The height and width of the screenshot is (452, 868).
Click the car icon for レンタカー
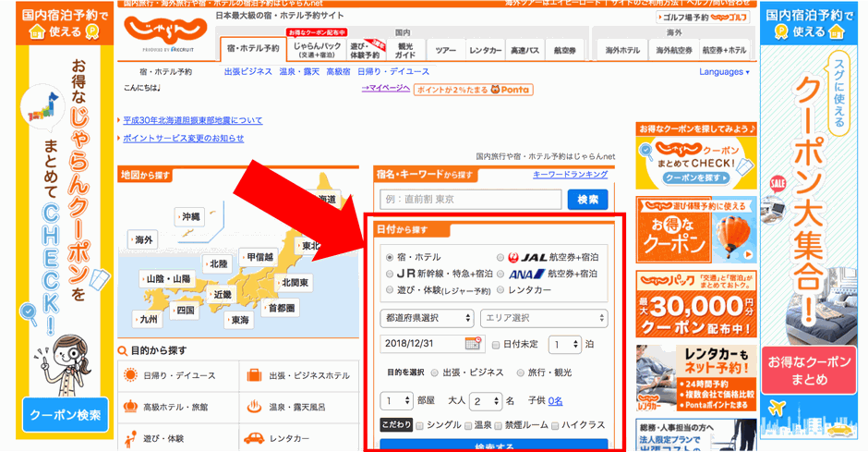(x=254, y=438)
